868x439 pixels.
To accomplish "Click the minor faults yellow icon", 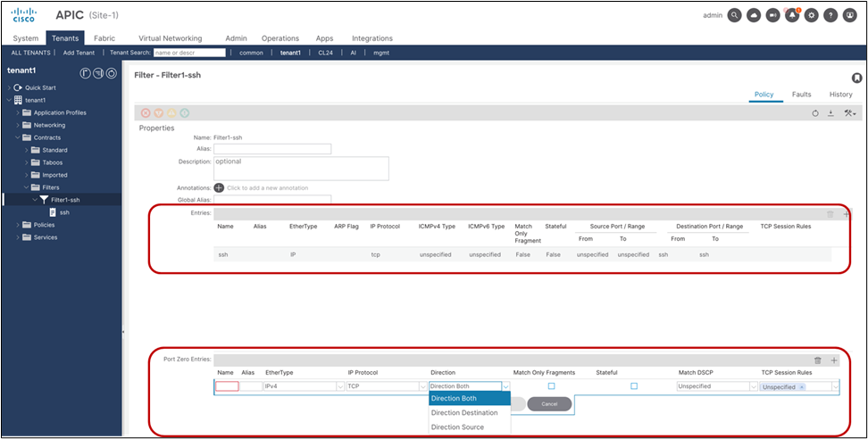I will click(x=171, y=112).
